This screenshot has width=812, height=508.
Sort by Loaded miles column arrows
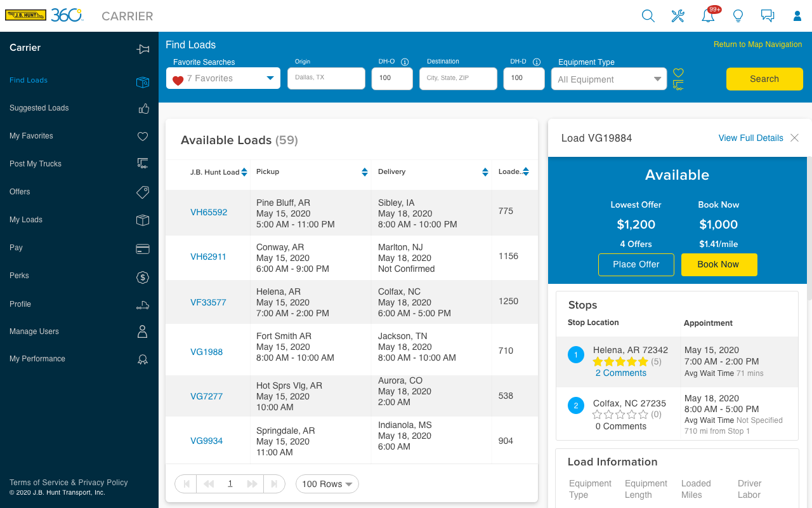pos(526,172)
